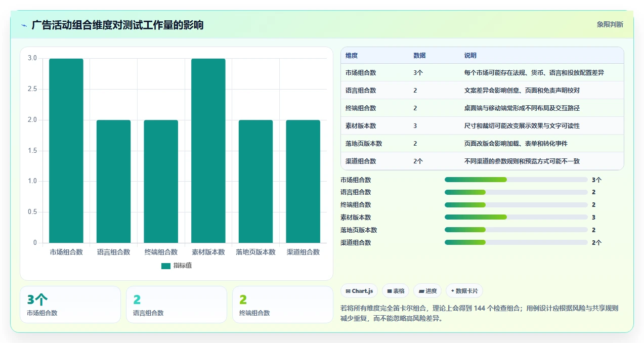Select the 渠道组合数 cell in the table

pyautogui.click(x=361, y=161)
